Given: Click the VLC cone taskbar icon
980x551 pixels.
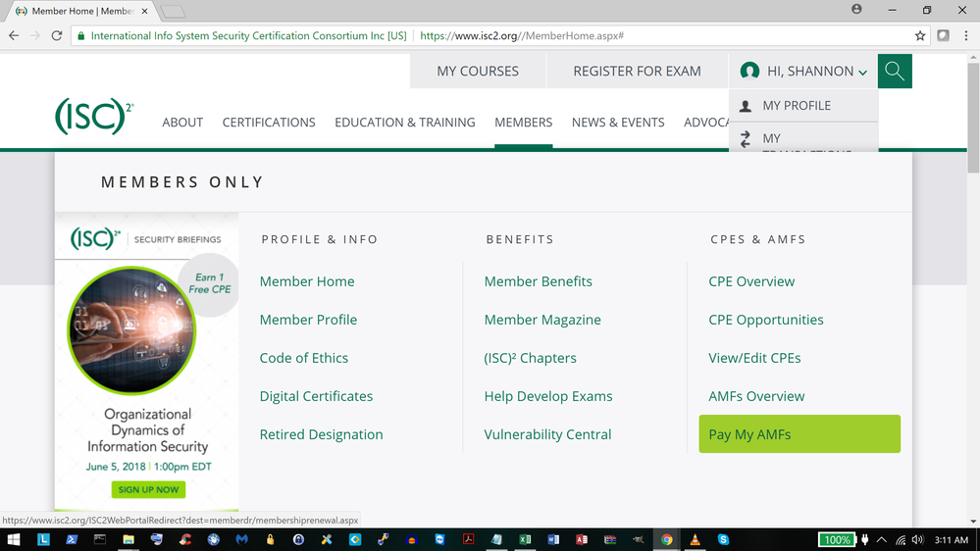Looking at the screenshot, I should coord(695,539).
